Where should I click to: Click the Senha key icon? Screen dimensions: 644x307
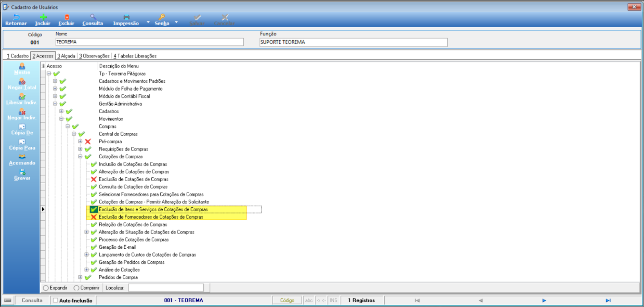[x=161, y=17]
